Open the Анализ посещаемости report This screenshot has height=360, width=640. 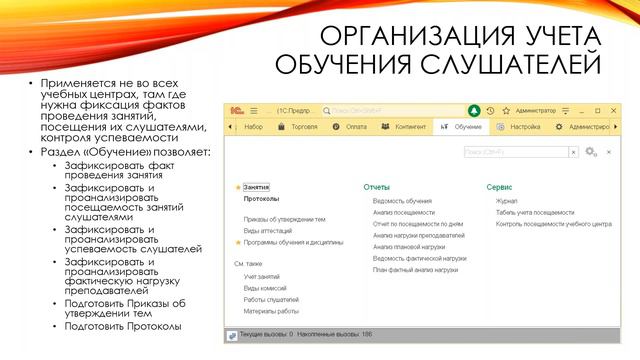[x=404, y=212]
